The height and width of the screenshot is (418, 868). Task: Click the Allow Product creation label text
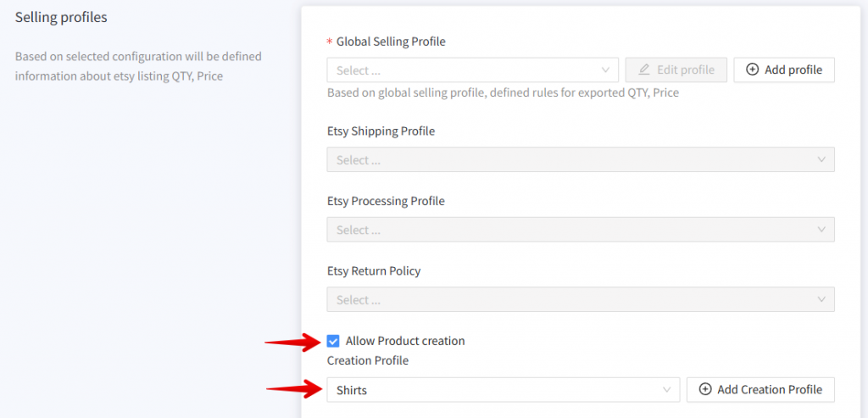click(x=405, y=341)
